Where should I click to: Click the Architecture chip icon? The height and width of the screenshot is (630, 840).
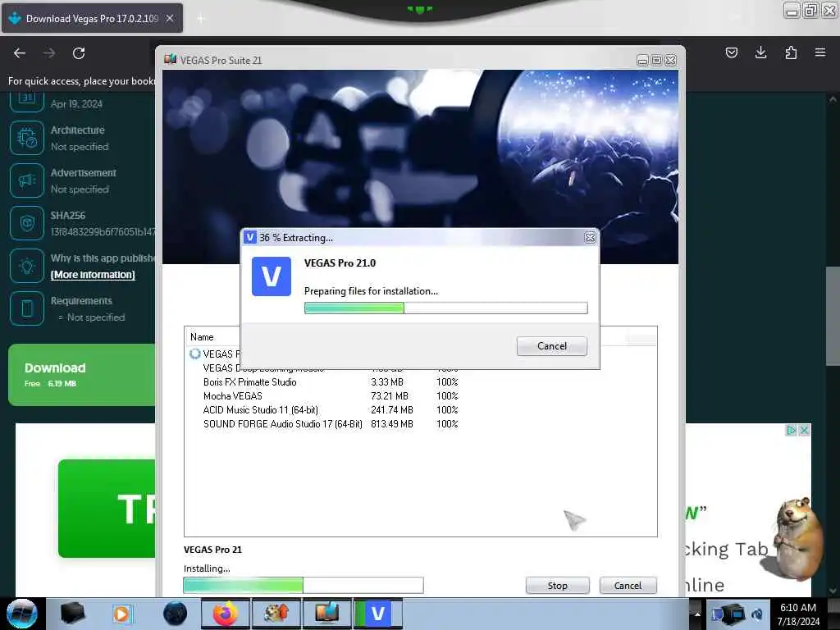(27, 138)
